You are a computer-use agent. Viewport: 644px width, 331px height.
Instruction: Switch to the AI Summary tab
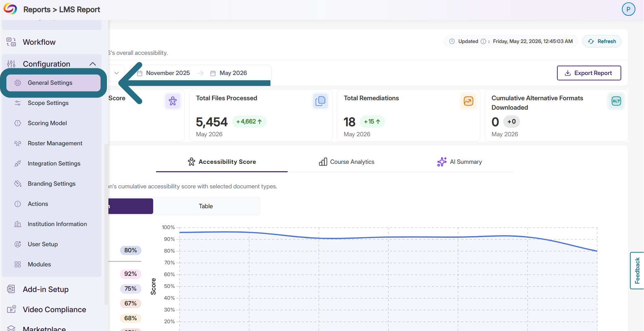459,162
